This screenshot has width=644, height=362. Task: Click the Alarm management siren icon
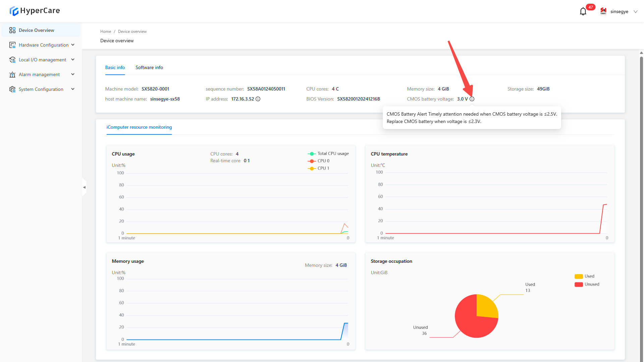(x=12, y=74)
